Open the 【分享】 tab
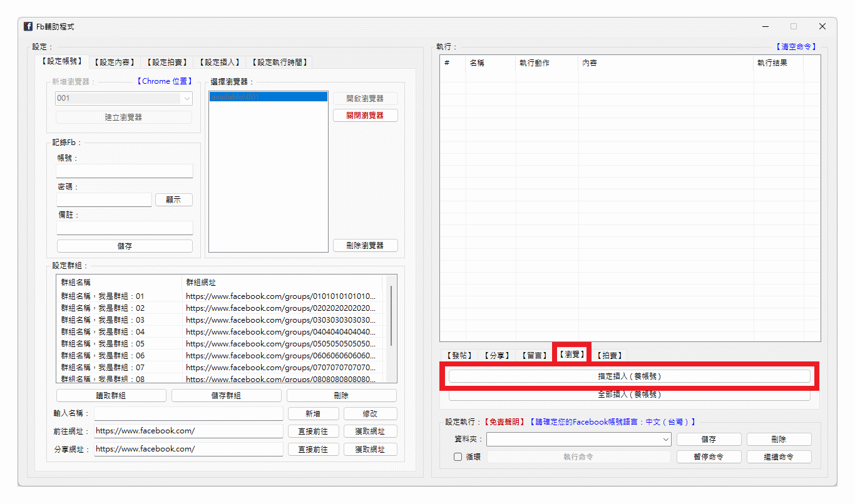This screenshot has height=504, width=855. tap(496, 356)
